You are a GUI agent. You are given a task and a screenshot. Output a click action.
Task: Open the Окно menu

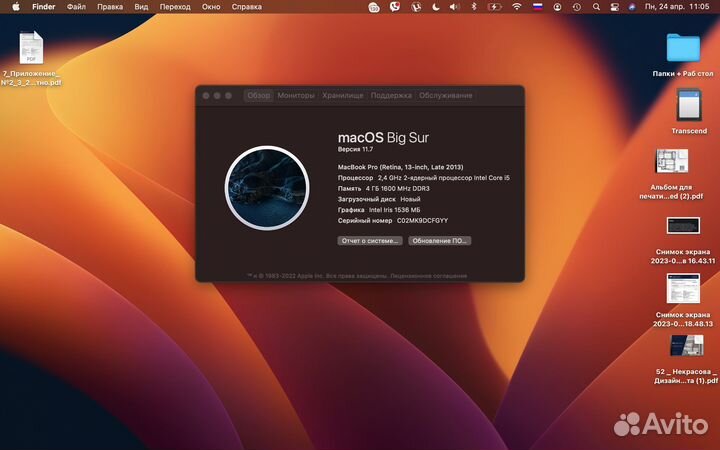pos(211,7)
